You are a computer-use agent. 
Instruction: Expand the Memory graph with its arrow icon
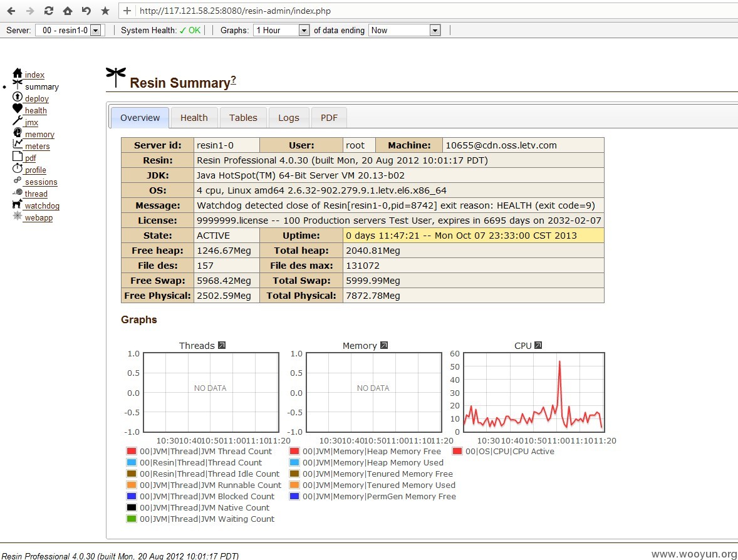[x=384, y=345]
